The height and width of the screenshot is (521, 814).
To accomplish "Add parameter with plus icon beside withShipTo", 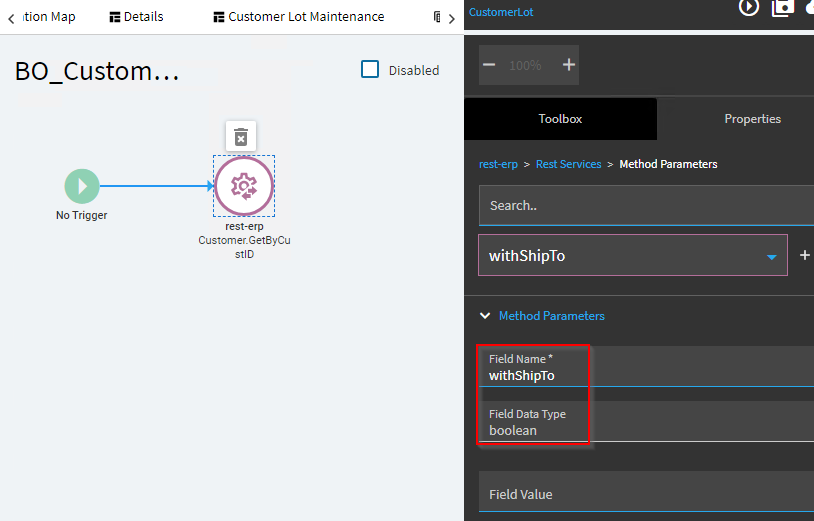I will click(x=804, y=255).
